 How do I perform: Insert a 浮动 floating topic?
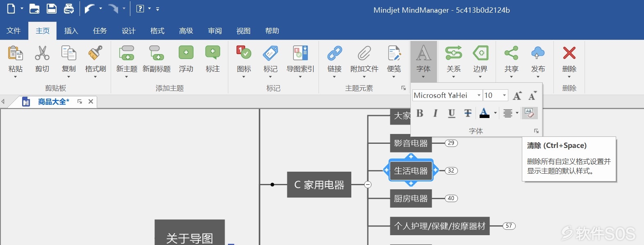click(186, 59)
